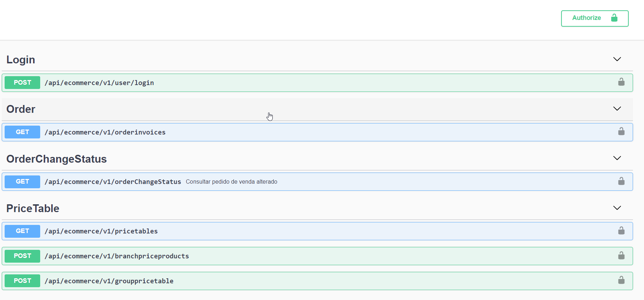Expand the POST badge for branchpriceproducts

pos(22,256)
